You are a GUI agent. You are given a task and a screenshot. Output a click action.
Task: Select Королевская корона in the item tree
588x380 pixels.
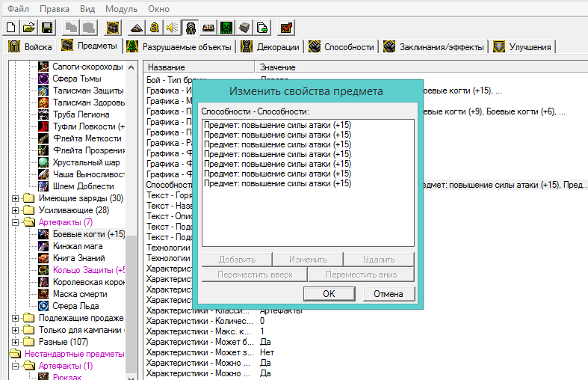pos(89,282)
